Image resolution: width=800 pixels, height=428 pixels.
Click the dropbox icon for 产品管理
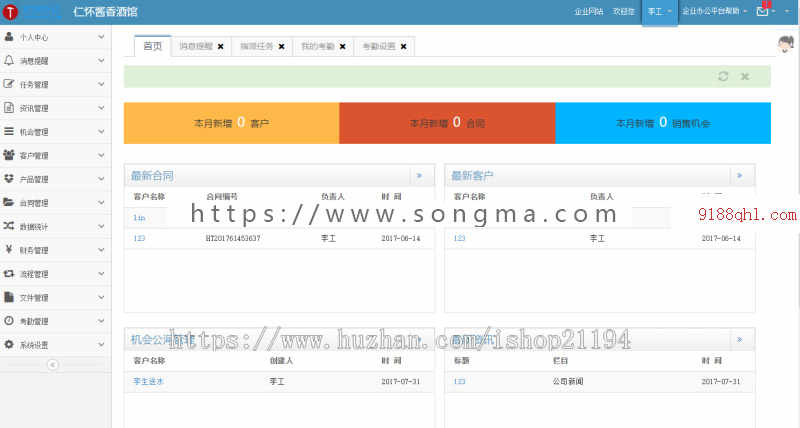click(9, 179)
